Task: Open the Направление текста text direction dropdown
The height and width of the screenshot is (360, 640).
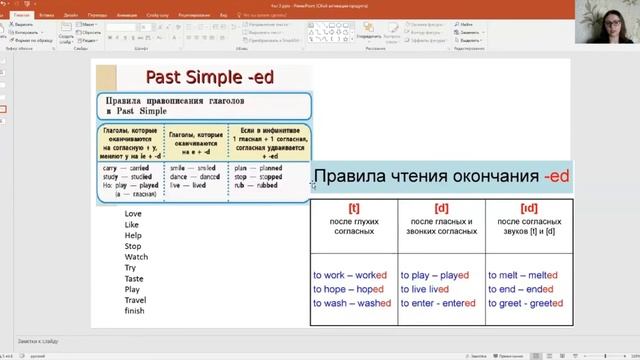Action: coord(265,24)
